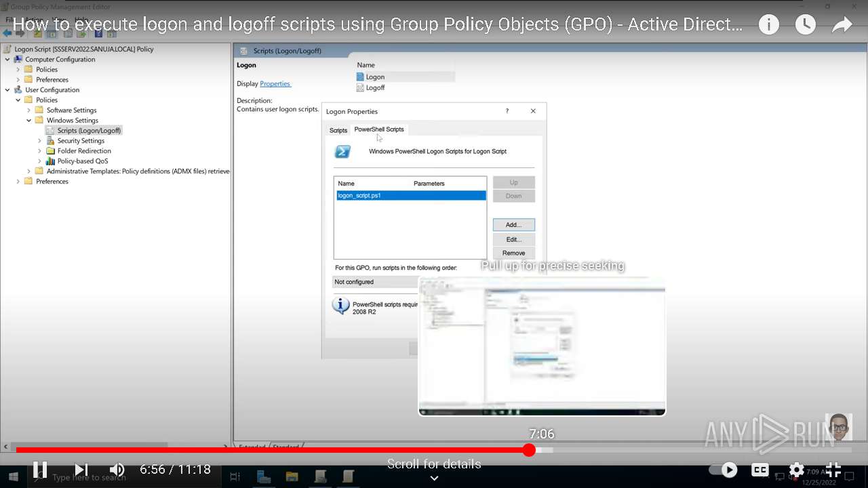Viewport: 868px width, 488px height.
Task: Collapse the Windows Settings node
Action: [29, 120]
